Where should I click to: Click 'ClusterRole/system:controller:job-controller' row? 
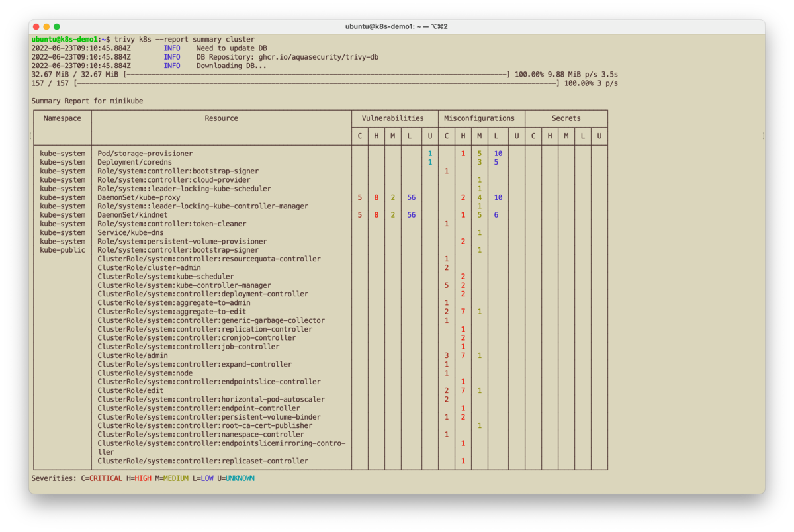click(x=189, y=347)
